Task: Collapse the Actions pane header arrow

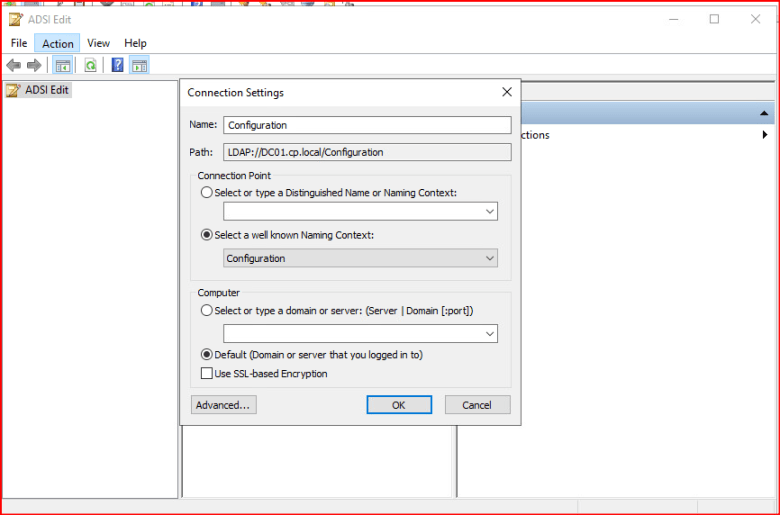Action: [x=764, y=113]
